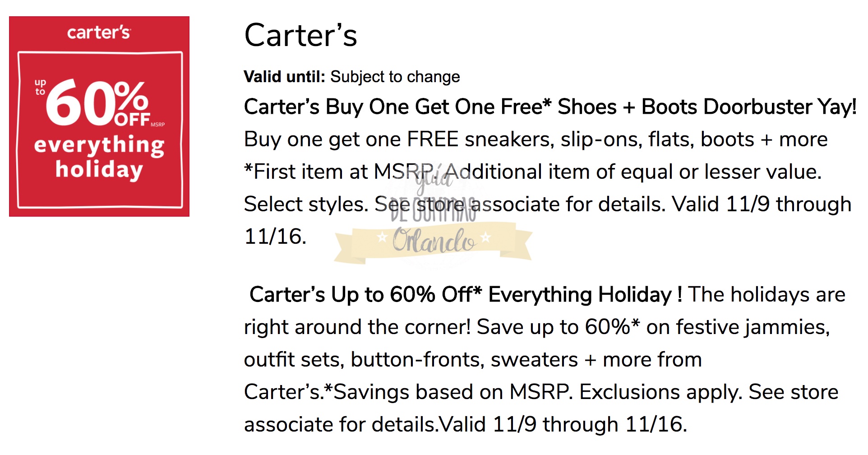Click the 'Valid until:' bold label
The image size is (868, 455).
[x=284, y=77]
